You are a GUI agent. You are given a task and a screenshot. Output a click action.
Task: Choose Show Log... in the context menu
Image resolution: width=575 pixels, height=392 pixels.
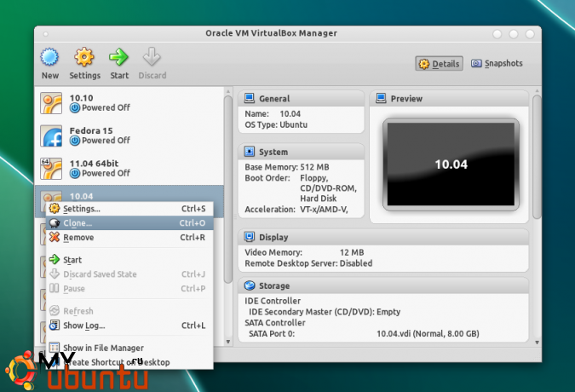129,326
